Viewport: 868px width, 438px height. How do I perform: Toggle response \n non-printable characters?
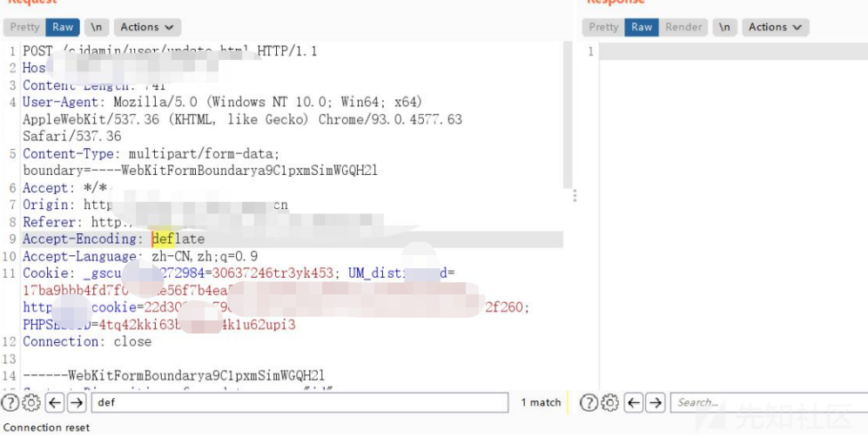coord(724,27)
